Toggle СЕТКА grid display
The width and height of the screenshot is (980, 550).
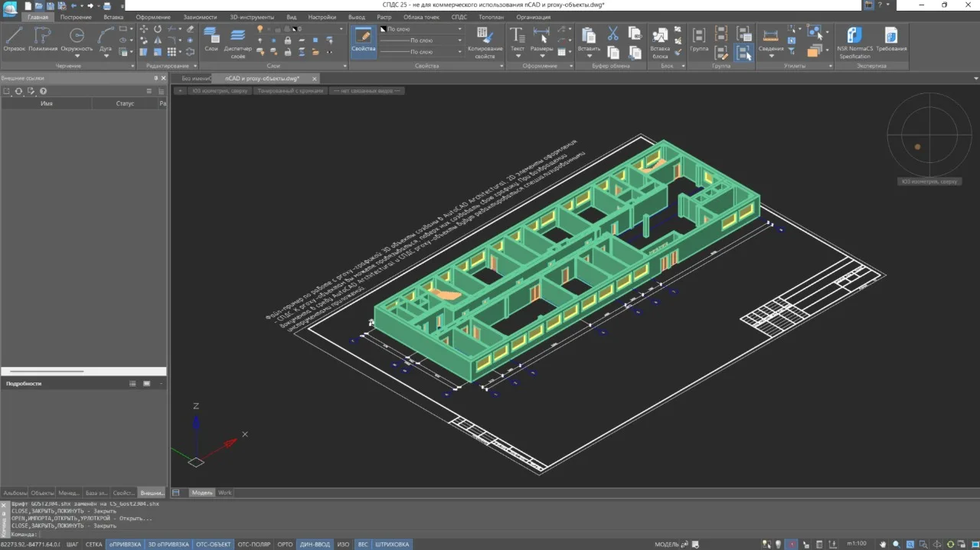tap(93, 545)
